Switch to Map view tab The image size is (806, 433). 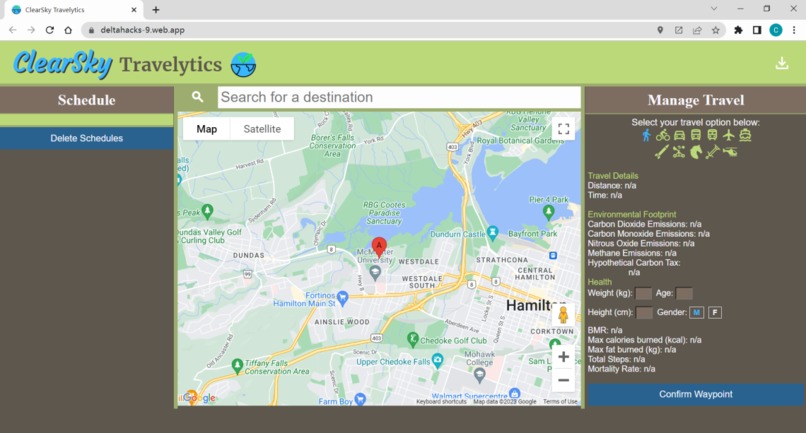point(207,129)
